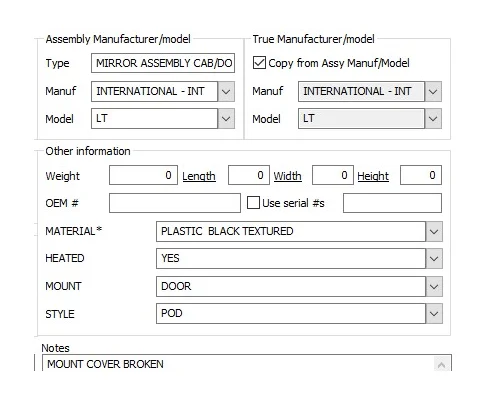Click the Notes scrollbar up arrow
Screen dimensions: 500x400
tap(441, 365)
